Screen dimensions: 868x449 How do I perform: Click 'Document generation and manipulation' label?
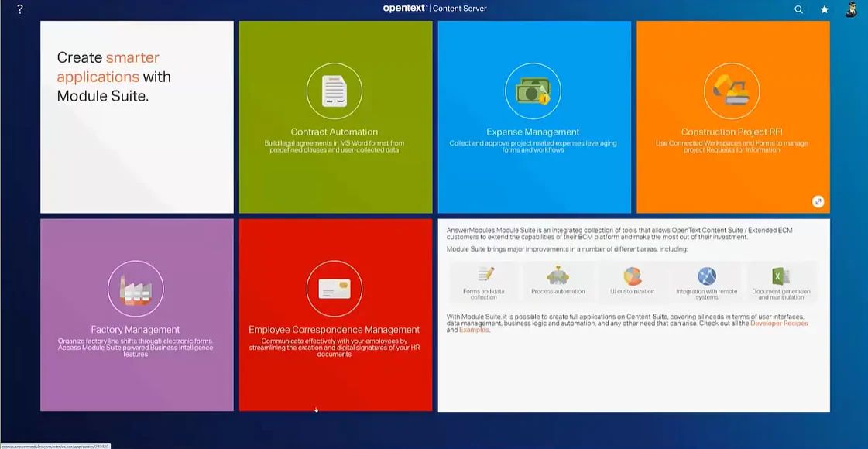pos(781,294)
